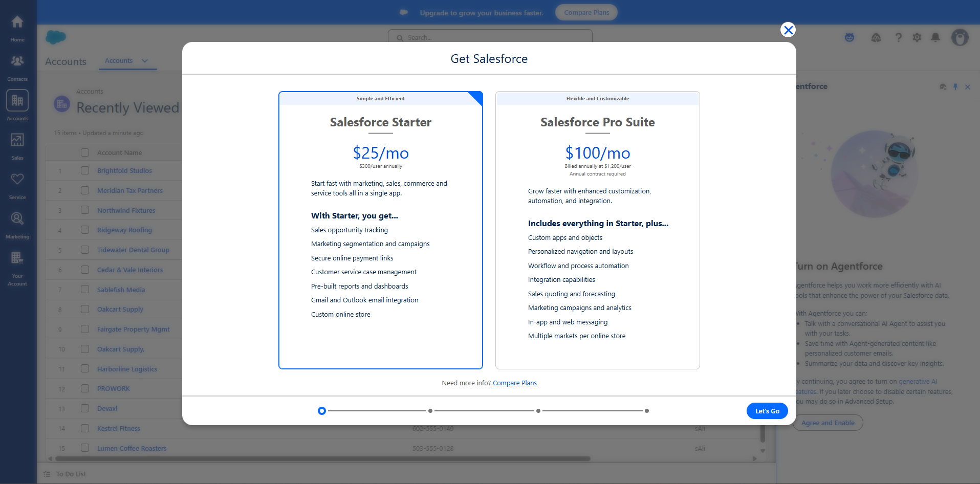
Task: Open the Kestrel Fitness account link
Action: (x=119, y=428)
